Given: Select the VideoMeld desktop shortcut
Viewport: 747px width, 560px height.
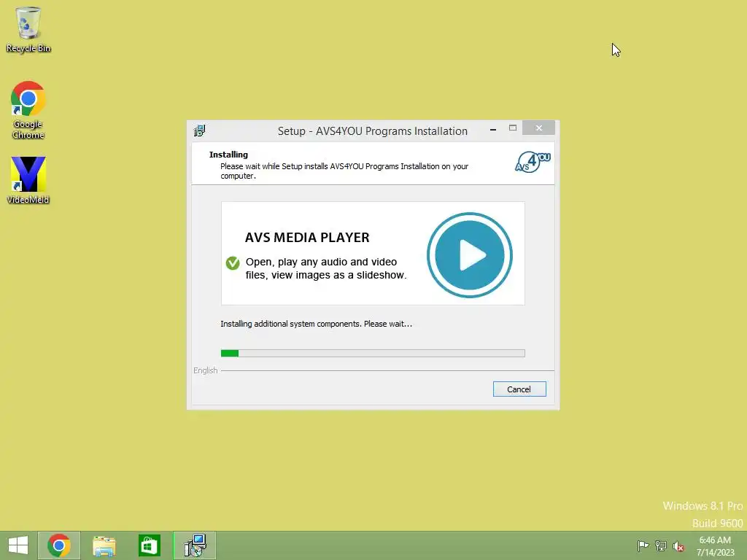Looking at the screenshot, I should [28, 180].
